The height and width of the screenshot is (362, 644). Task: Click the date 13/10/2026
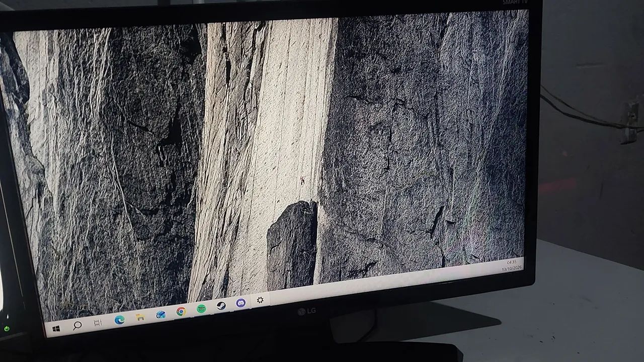(511, 269)
